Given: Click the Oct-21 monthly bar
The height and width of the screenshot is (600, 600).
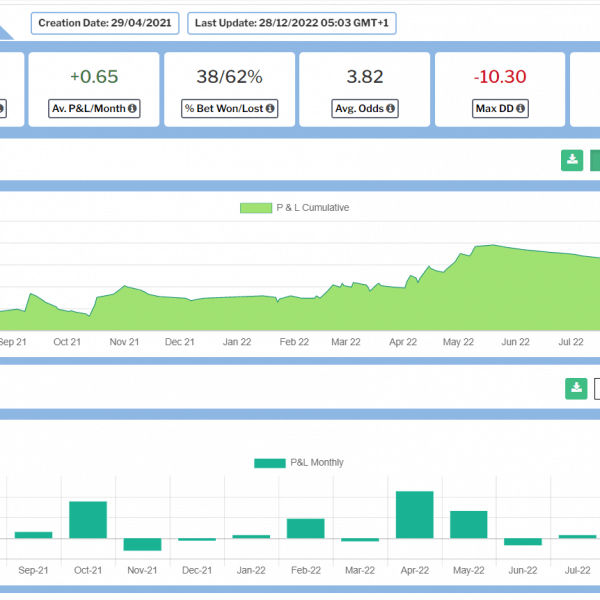Looking at the screenshot, I should (88, 520).
